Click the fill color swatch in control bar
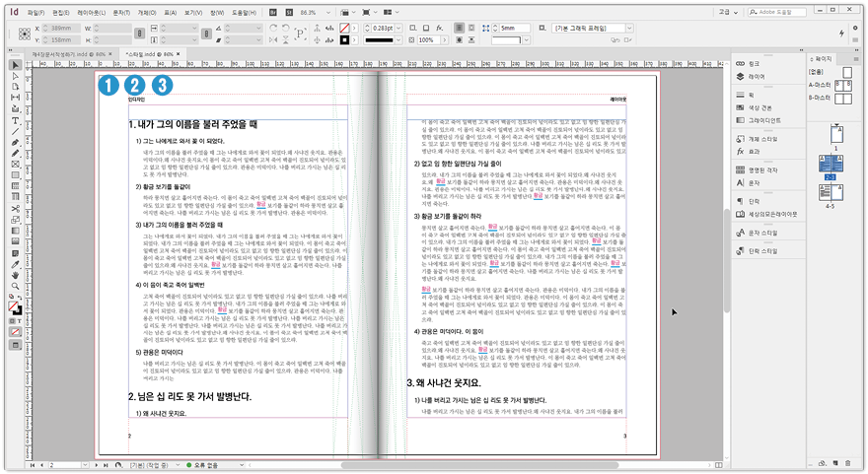 point(344,28)
